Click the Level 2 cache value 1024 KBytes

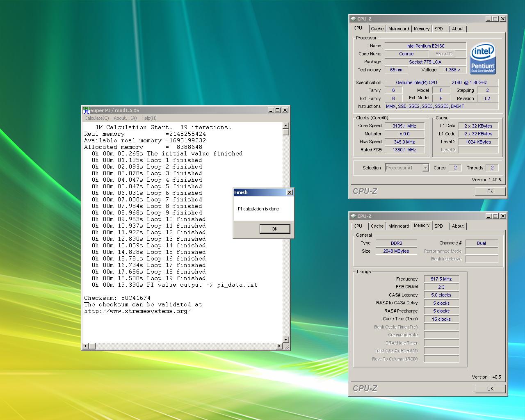click(x=478, y=142)
